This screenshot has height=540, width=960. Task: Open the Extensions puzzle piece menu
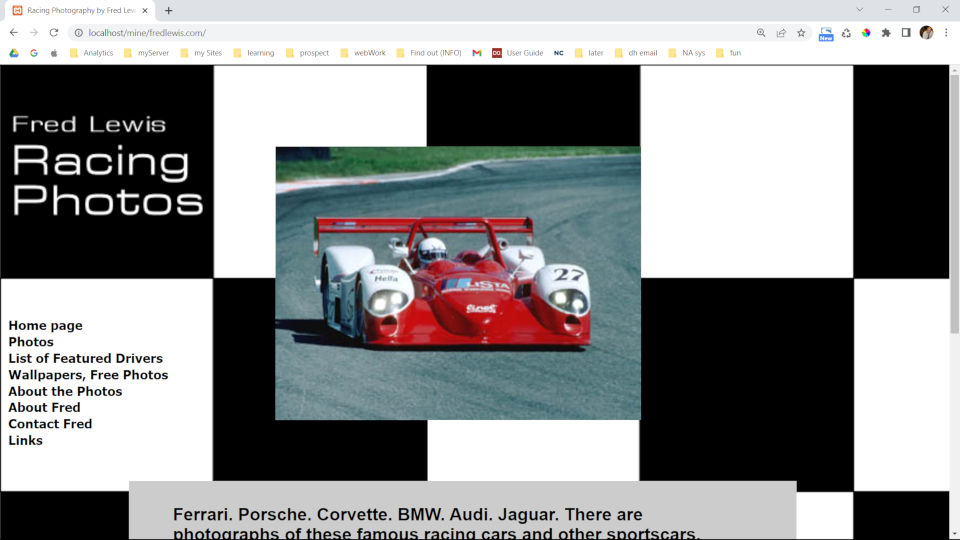coord(886,33)
